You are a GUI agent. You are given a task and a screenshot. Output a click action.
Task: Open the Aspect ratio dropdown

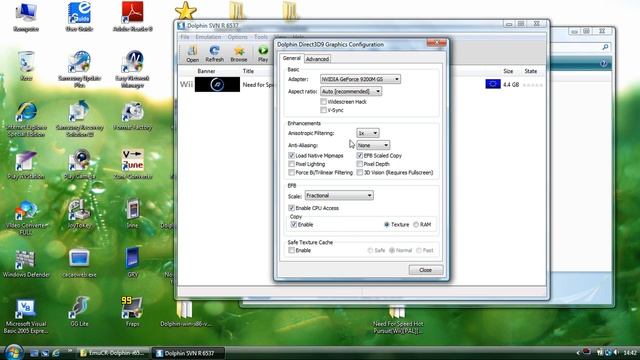[351, 91]
